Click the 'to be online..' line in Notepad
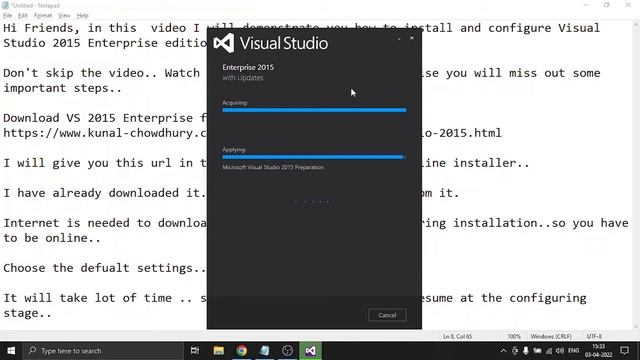Viewport: 640px width, 360px height. [52, 238]
